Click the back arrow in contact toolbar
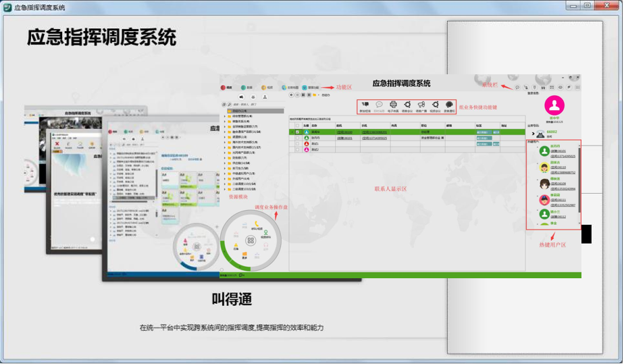The image size is (624, 364). tap(291, 95)
